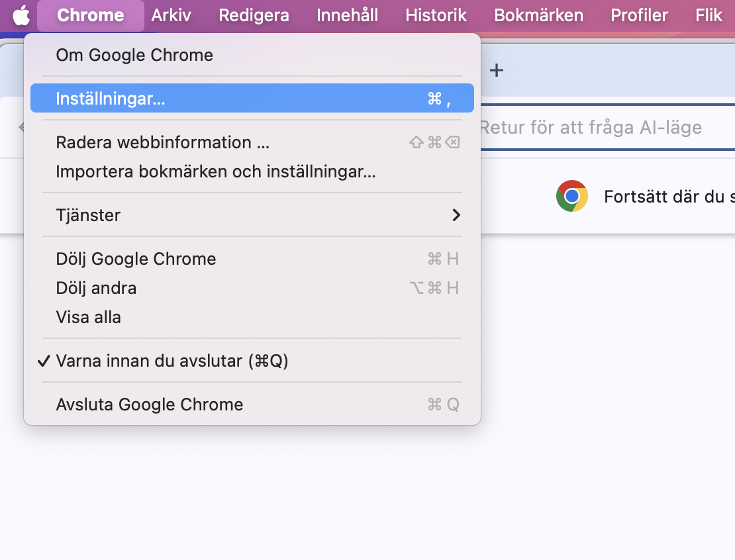Image resolution: width=735 pixels, height=560 pixels.
Task: Select Om Google Chrome
Action: [252, 56]
